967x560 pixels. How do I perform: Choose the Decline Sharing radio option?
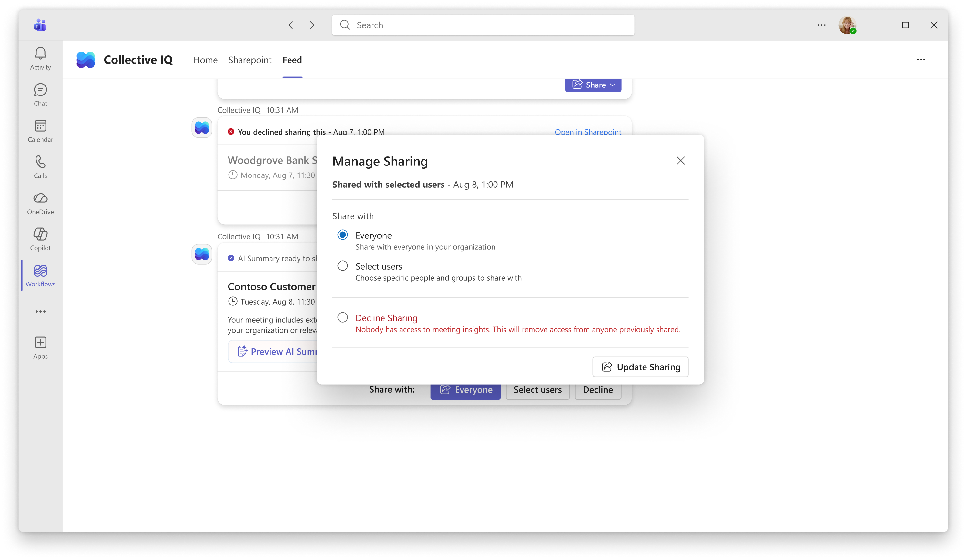coord(343,317)
